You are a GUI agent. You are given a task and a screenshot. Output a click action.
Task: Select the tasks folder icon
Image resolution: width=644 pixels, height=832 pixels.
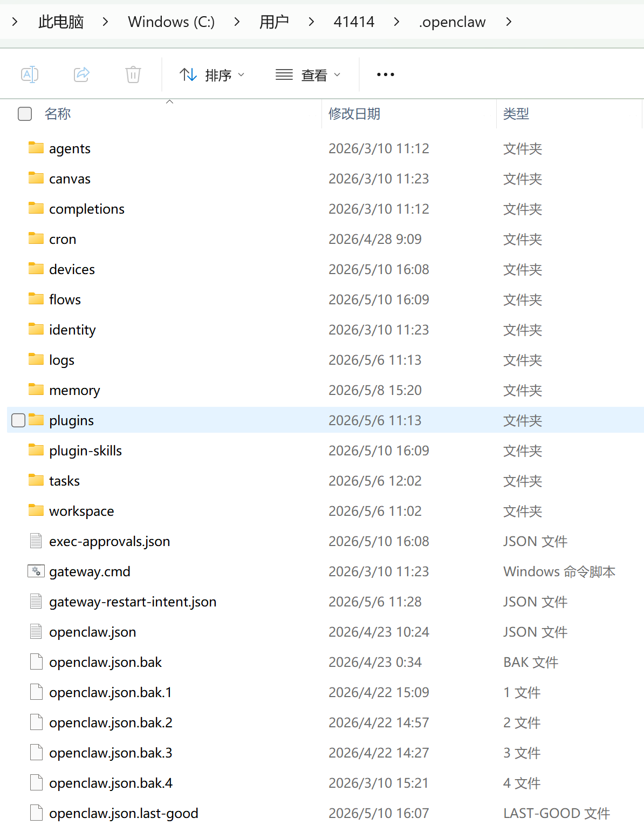coord(36,480)
